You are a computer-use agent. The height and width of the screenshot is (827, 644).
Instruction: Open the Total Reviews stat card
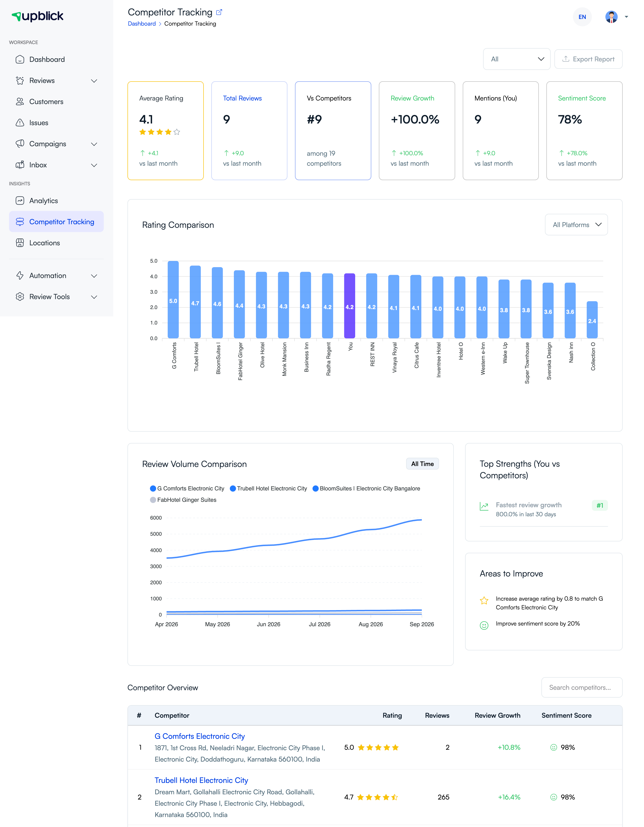tap(249, 131)
